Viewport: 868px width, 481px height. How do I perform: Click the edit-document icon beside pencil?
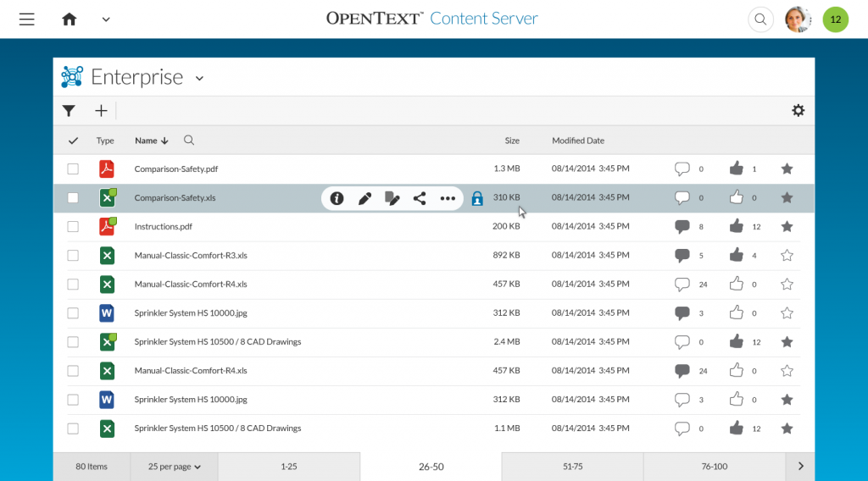point(392,198)
